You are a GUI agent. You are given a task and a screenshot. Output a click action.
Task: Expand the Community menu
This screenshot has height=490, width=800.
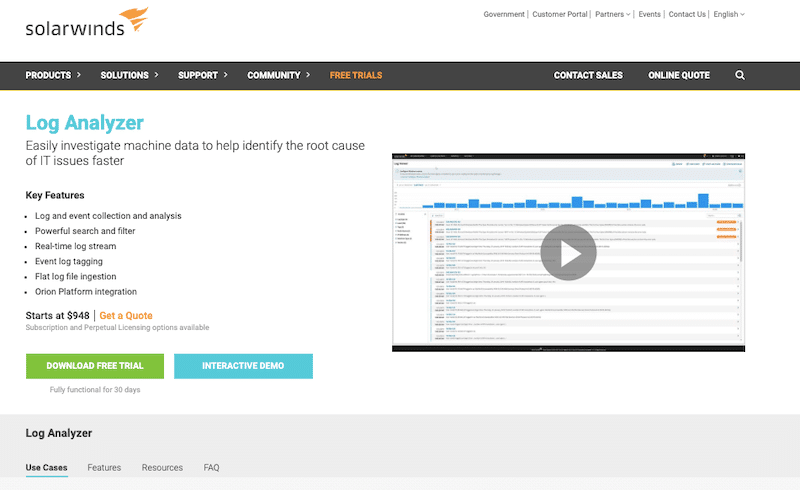point(279,75)
